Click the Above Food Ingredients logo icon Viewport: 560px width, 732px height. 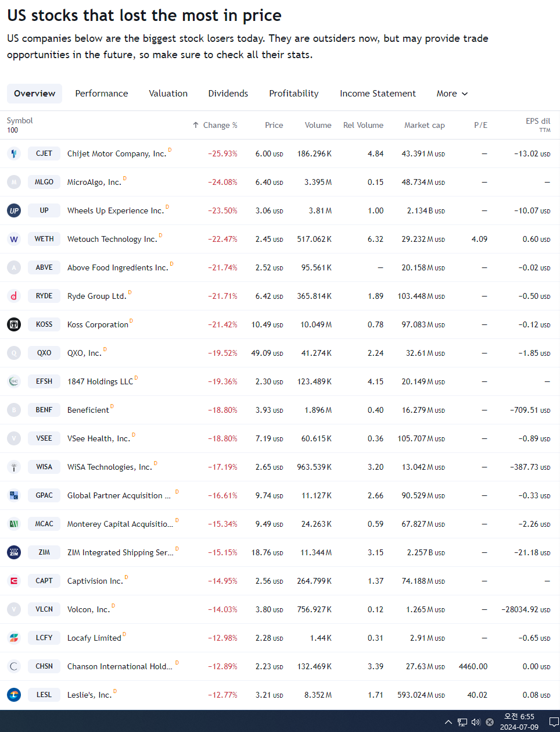(14, 267)
